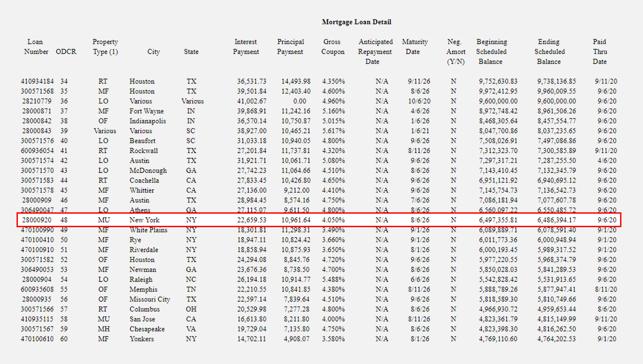Image resolution: width=643 pixels, height=364 pixels.
Task: Click paid thru date 4/6/20
Action: [x=607, y=161]
